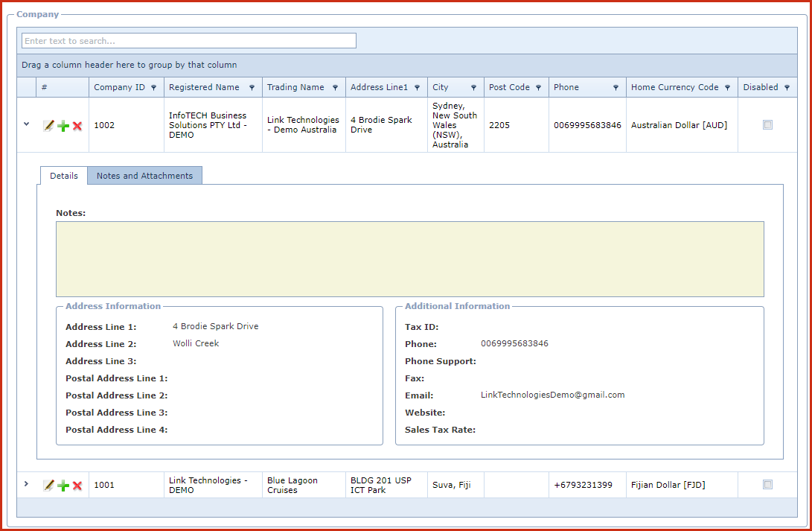The image size is (812, 531).
Task: Select '4 Brodie Spark Drive' grid cell
Action: (387, 125)
